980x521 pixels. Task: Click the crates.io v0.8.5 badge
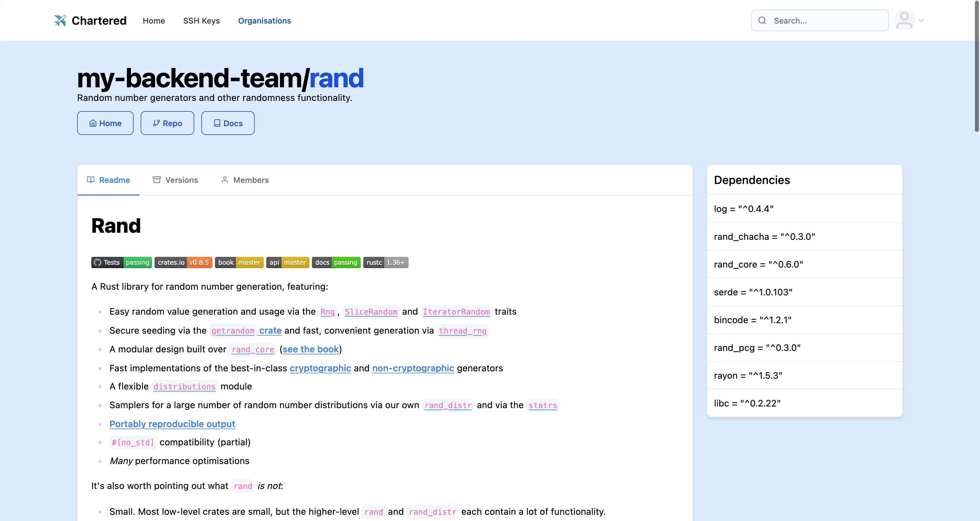pyautogui.click(x=183, y=262)
